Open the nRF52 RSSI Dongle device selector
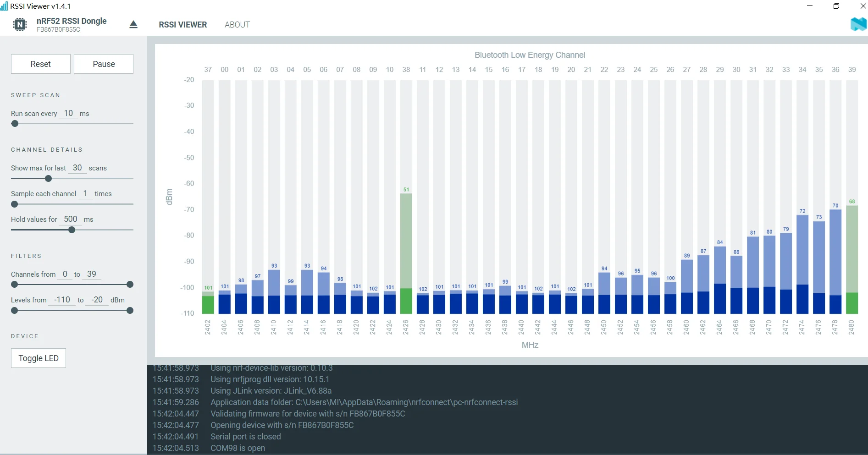The image size is (868, 455). pos(72,24)
